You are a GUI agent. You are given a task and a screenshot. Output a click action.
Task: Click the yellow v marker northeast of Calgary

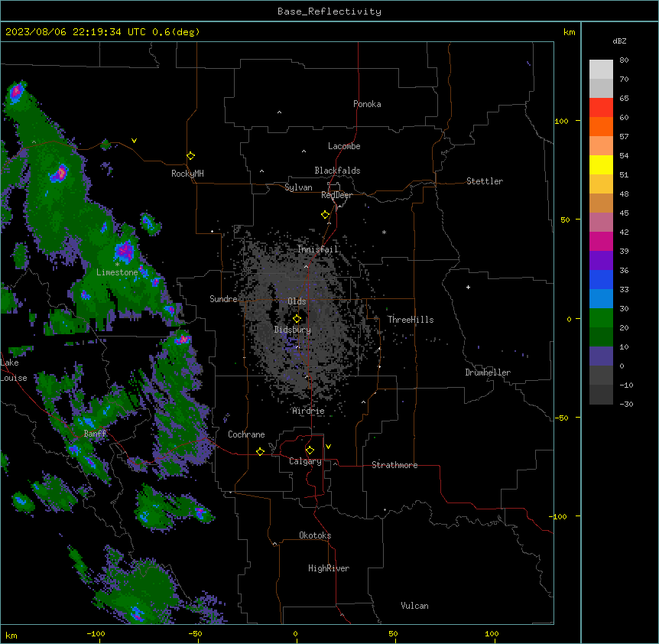click(x=328, y=447)
